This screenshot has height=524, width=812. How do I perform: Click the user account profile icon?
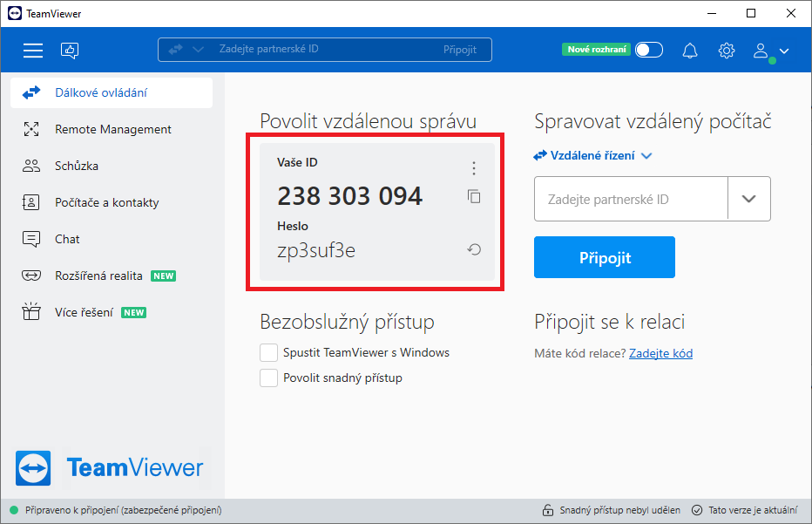(762, 51)
